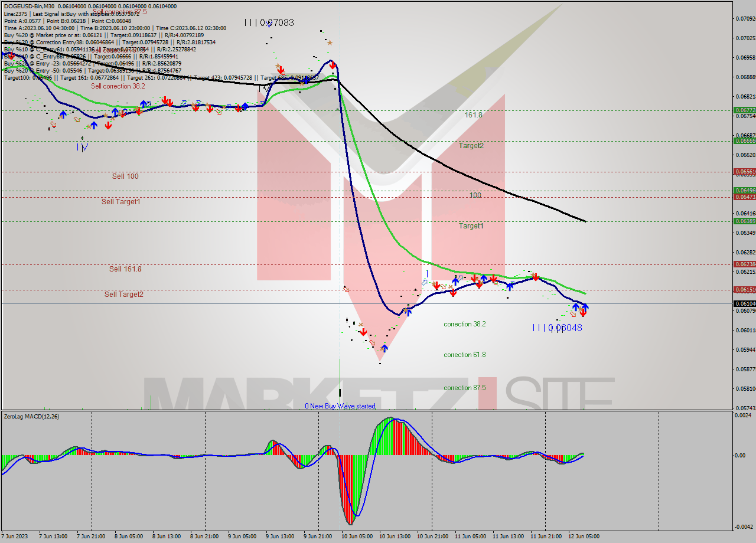Select the 'correction 61.8' label
Image resolution: width=756 pixels, height=543 pixels.
(x=465, y=355)
